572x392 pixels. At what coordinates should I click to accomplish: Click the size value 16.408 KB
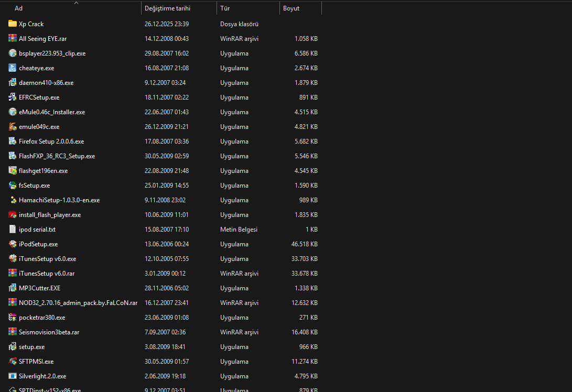point(304,332)
